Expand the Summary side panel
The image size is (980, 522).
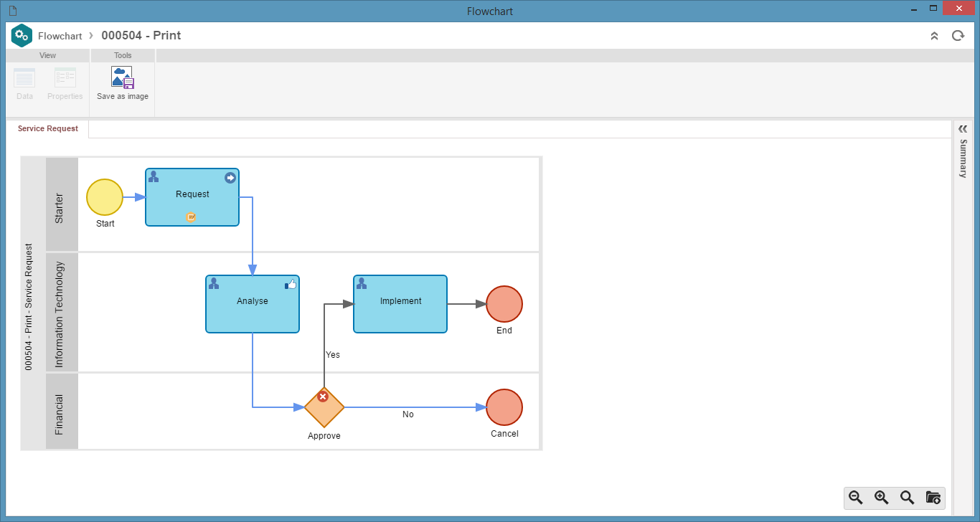click(x=963, y=128)
